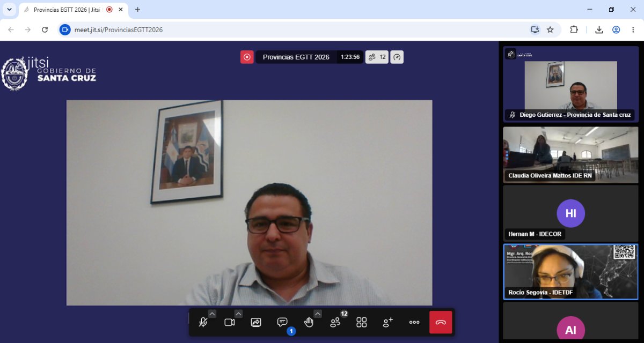
Task: Expand the video settings arrow beside the camera
Action: 238,314
